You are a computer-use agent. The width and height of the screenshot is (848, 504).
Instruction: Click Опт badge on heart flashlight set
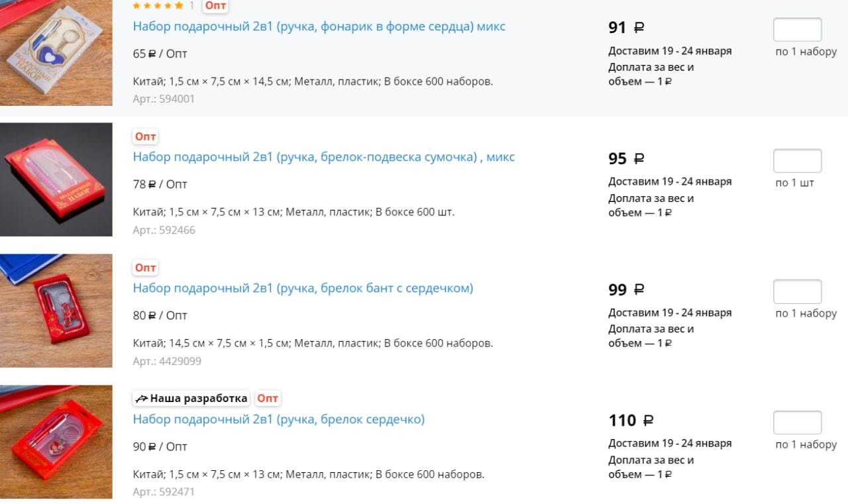[x=215, y=6]
